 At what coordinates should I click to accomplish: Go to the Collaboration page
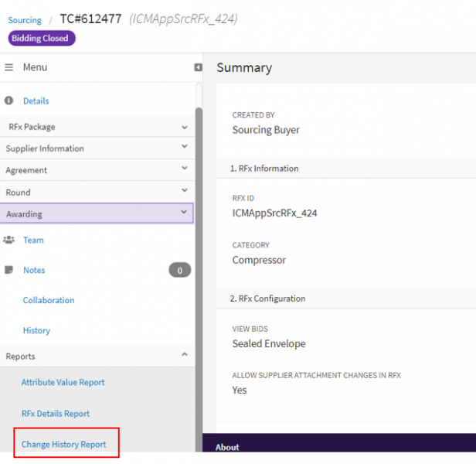point(49,300)
